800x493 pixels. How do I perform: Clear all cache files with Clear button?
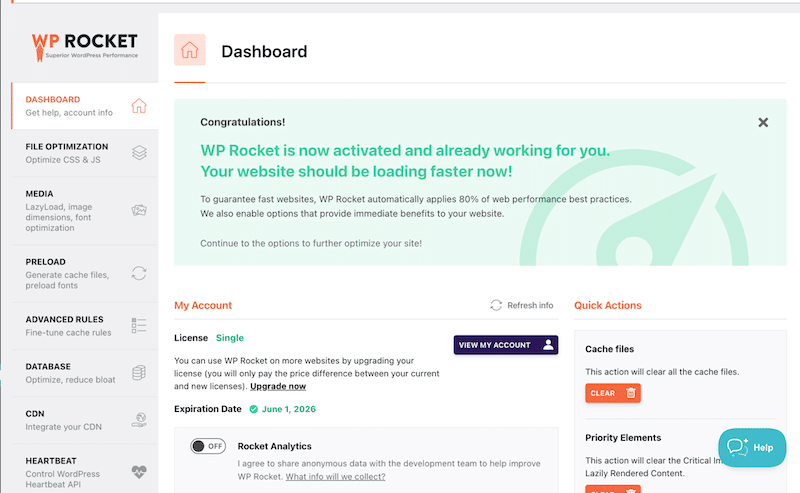[x=613, y=393]
